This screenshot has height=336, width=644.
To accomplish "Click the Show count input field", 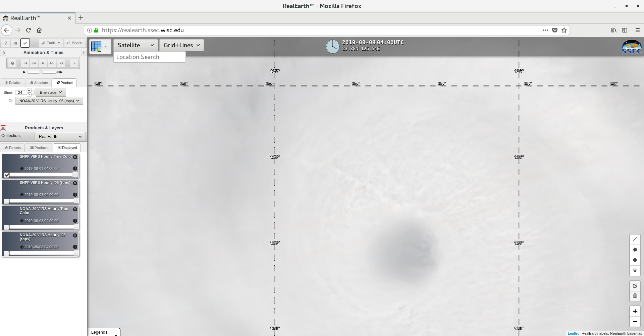I will coord(21,92).
